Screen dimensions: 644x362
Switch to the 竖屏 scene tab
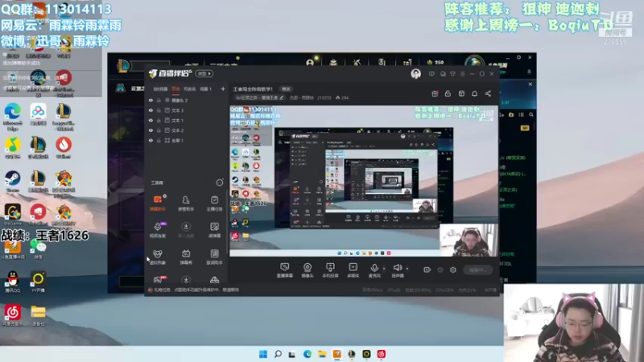pyautogui.click(x=189, y=88)
